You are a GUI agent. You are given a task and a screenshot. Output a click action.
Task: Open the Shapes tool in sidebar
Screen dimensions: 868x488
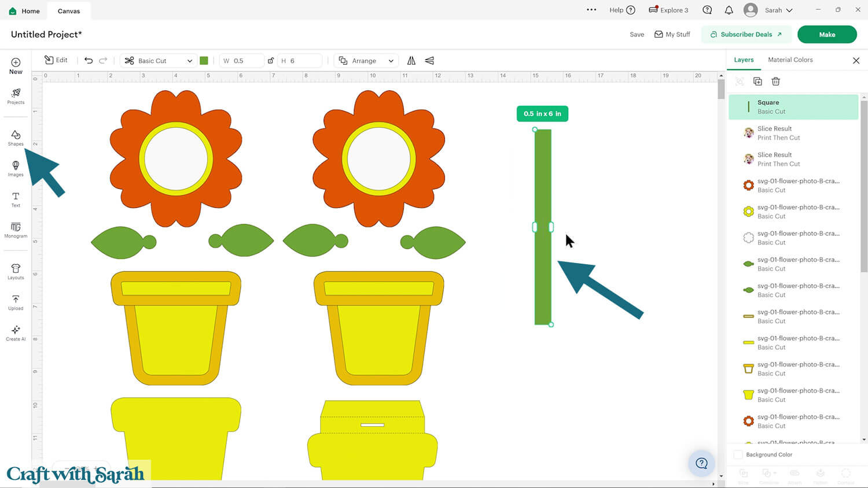coord(16,138)
